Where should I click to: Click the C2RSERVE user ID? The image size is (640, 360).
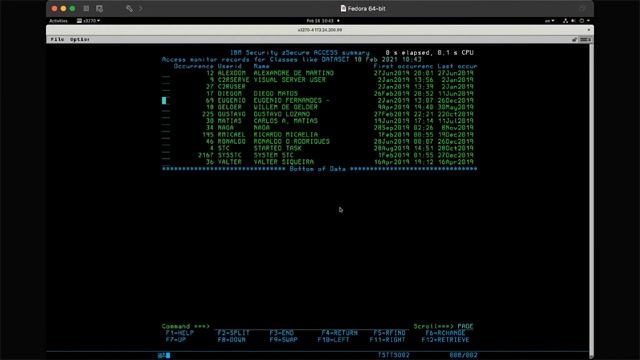pos(233,80)
